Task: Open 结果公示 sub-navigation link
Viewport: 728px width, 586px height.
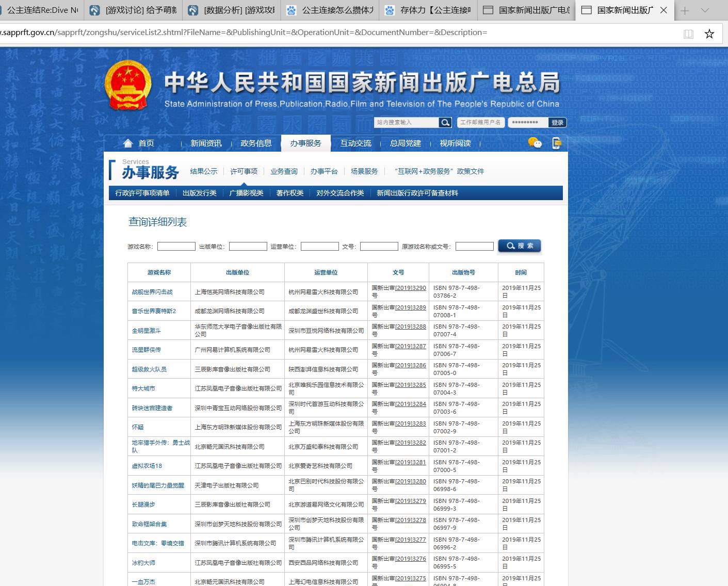Action: click(x=204, y=171)
